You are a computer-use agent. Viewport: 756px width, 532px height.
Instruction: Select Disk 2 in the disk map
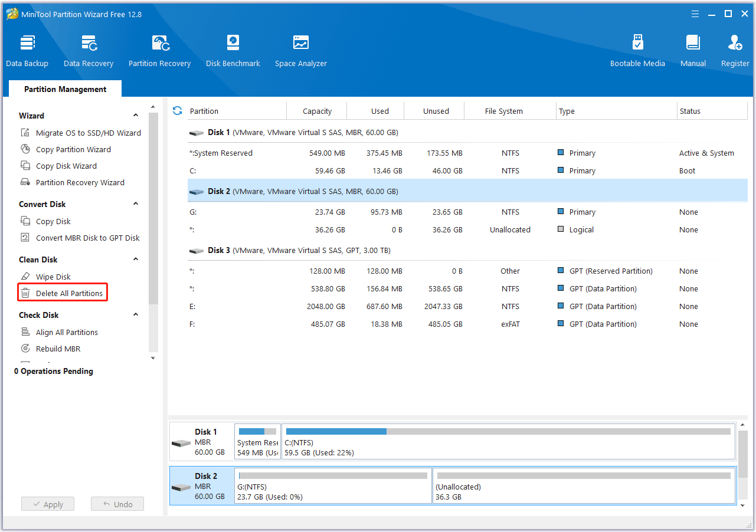click(x=201, y=486)
